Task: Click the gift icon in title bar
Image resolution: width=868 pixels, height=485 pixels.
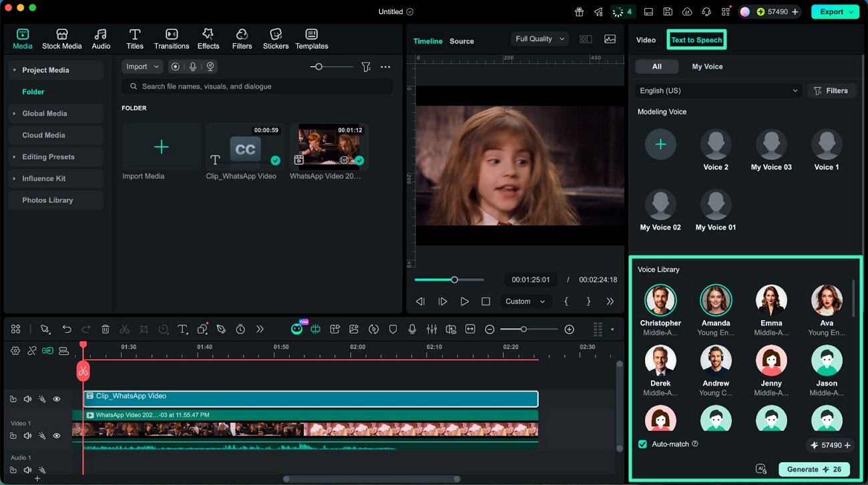Action: [x=579, y=11]
